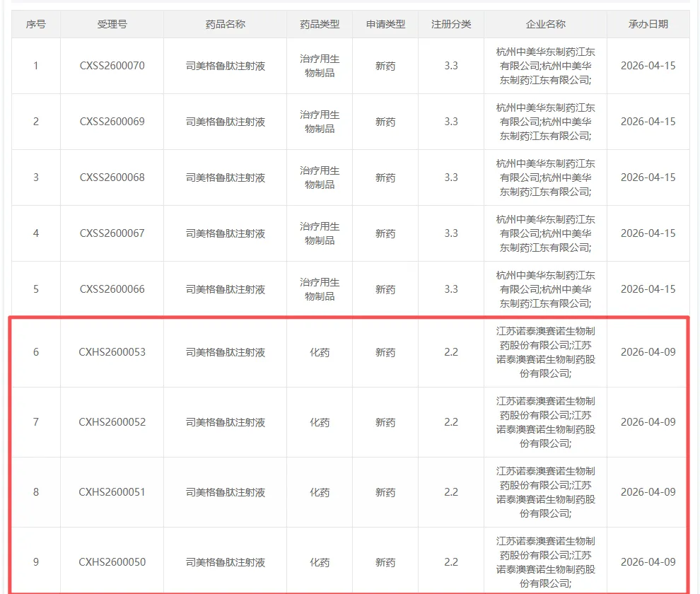Select acceptance number CXHS2600050
700x594 pixels.
[x=111, y=561]
